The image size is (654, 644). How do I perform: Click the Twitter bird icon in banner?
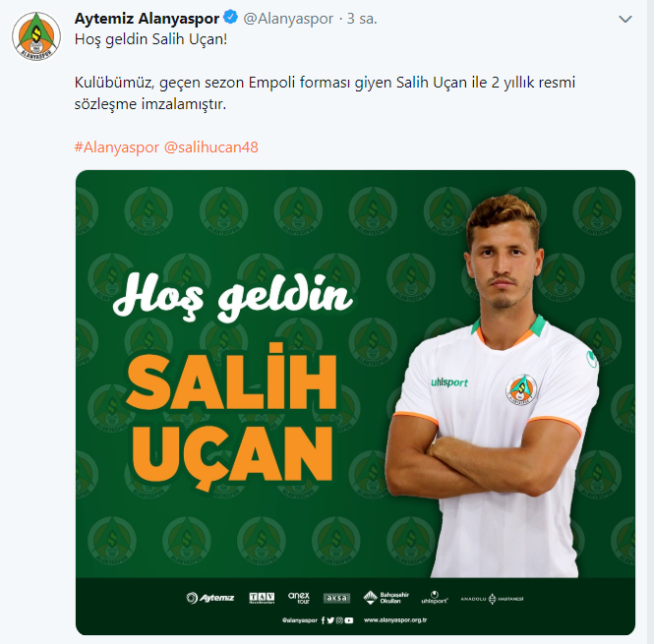click(x=330, y=620)
